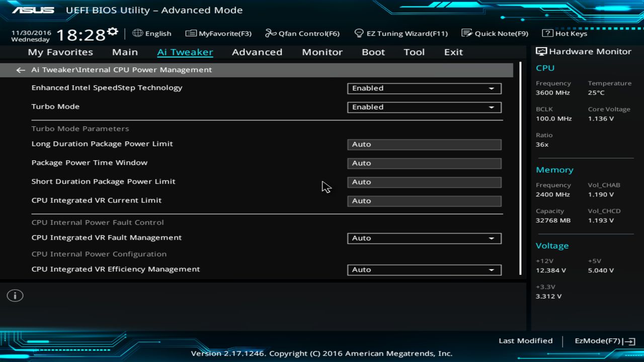The image size is (644, 362).
Task: Click the back arrow to Ai Tweaker
Action: 20,70
